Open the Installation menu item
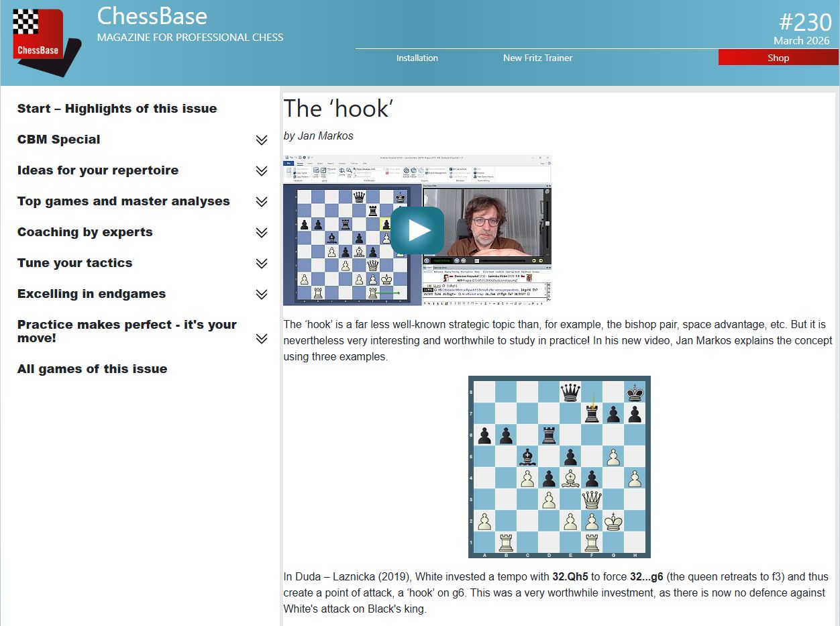 417,58
